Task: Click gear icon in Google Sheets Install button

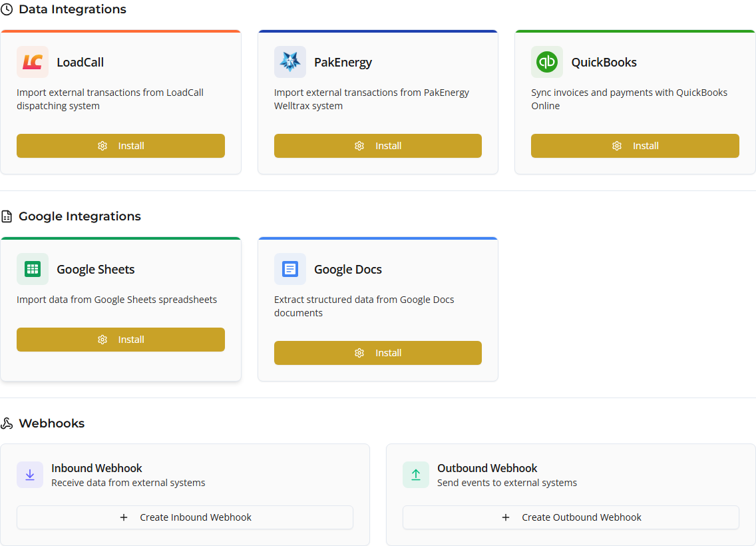Action: (102, 340)
